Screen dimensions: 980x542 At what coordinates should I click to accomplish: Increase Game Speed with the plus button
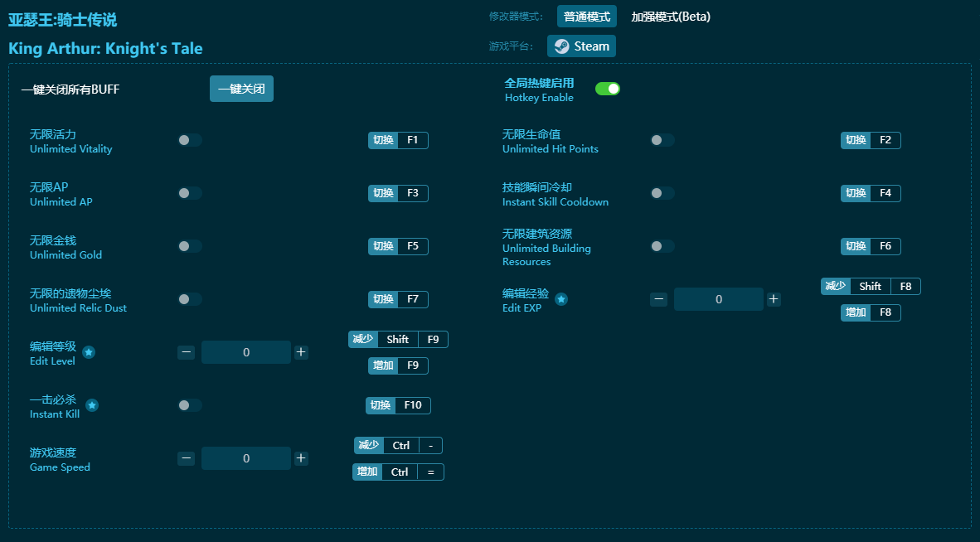pyautogui.click(x=301, y=458)
